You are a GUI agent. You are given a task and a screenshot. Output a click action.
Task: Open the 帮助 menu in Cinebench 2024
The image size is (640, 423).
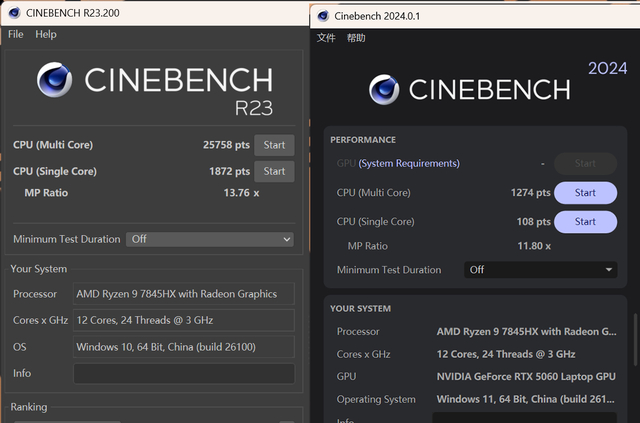356,38
